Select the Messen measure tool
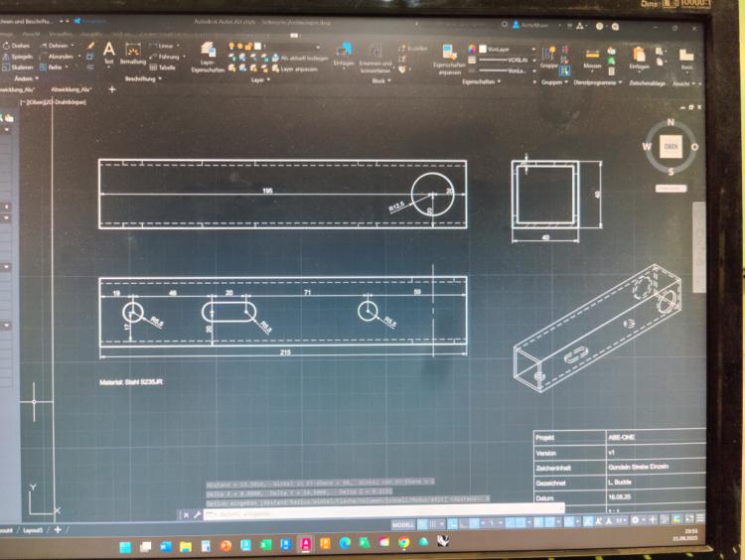The image size is (745, 560). (x=592, y=57)
